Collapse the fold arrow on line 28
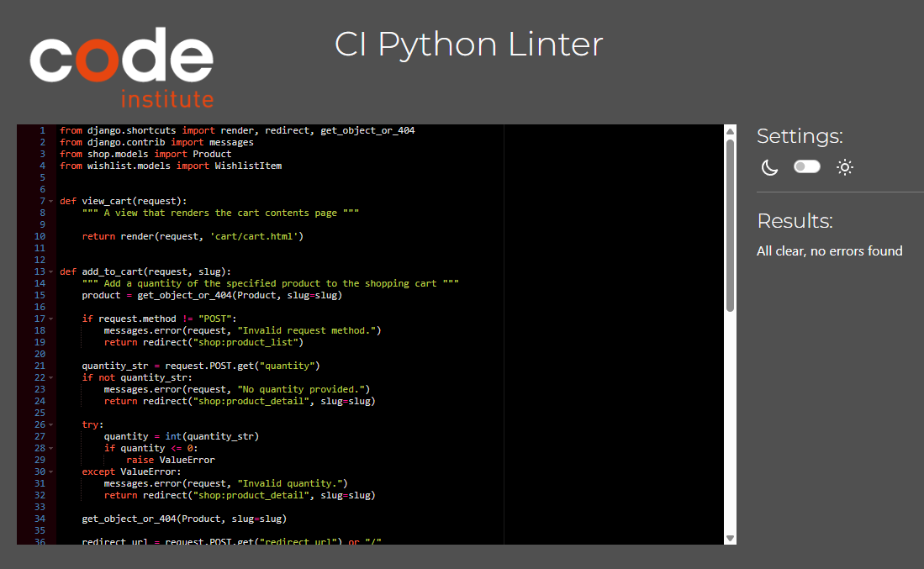 point(51,449)
